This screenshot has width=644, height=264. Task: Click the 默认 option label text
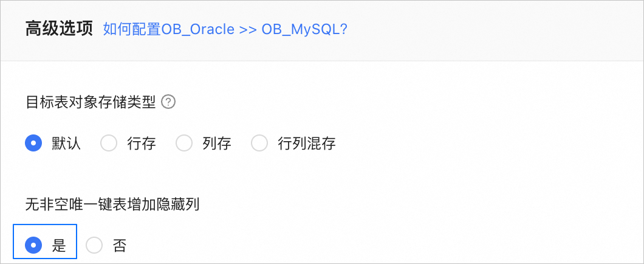click(x=66, y=144)
